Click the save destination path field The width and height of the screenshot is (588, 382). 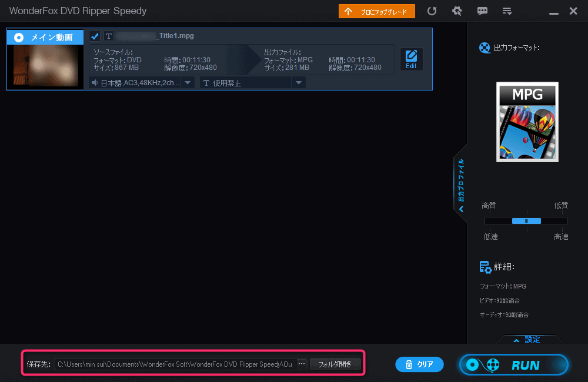coord(175,364)
